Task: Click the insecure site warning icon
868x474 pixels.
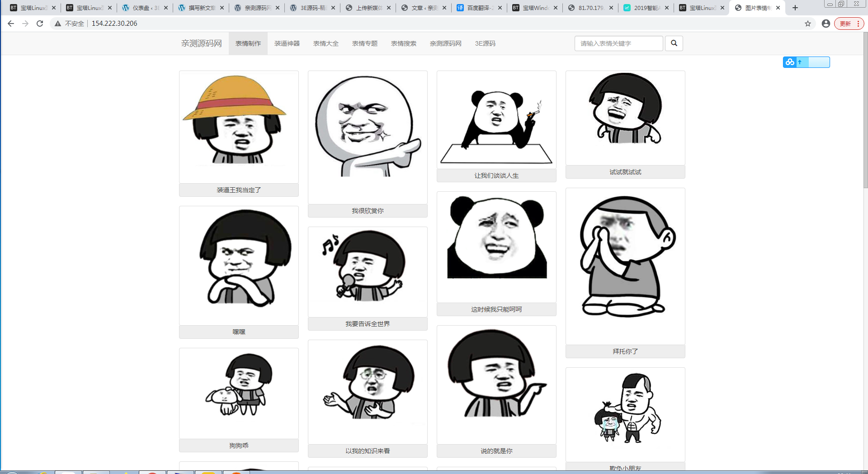Action: pyautogui.click(x=58, y=24)
